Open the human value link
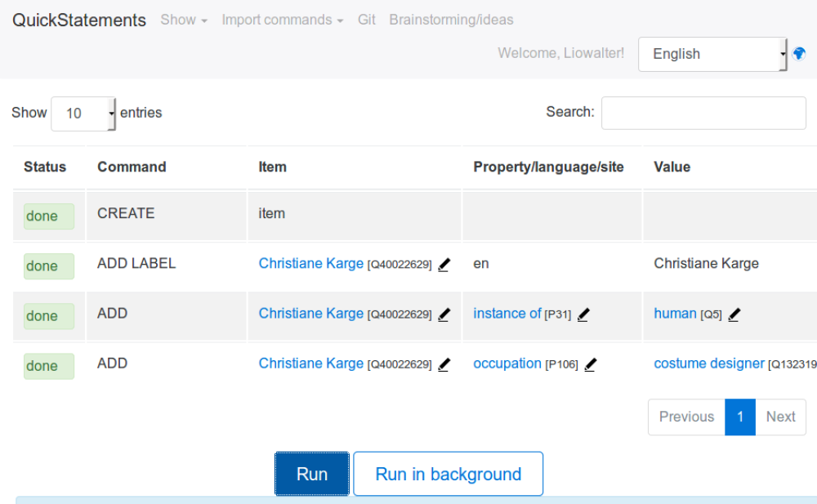817x504 pixels. [x=676, y=314]
